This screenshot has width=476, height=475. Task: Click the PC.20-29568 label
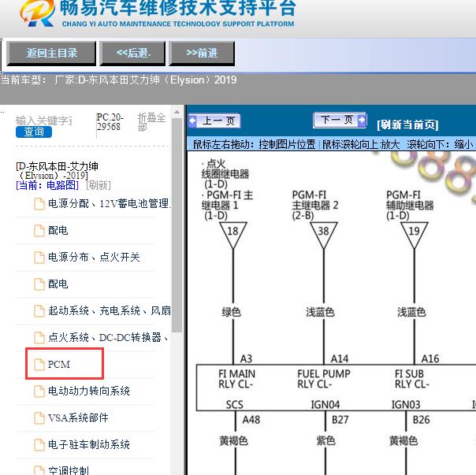[x=110, y=122]
